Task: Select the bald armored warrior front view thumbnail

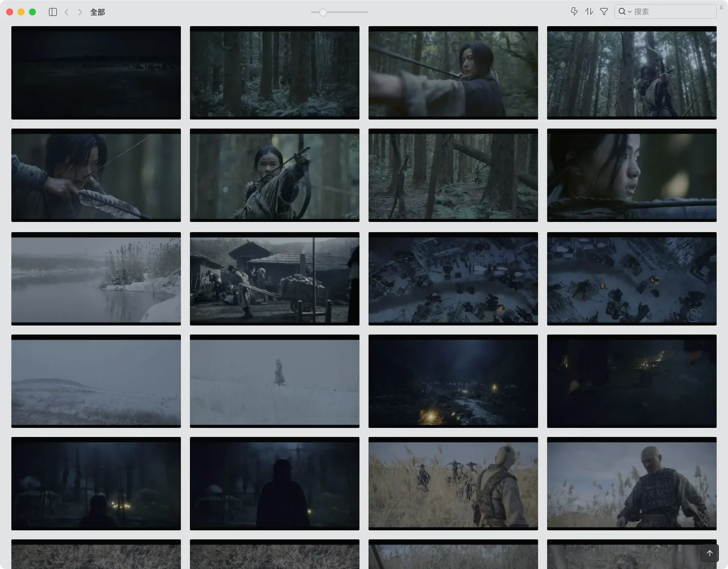Action: pyautogui.click(x=632, y=484)
